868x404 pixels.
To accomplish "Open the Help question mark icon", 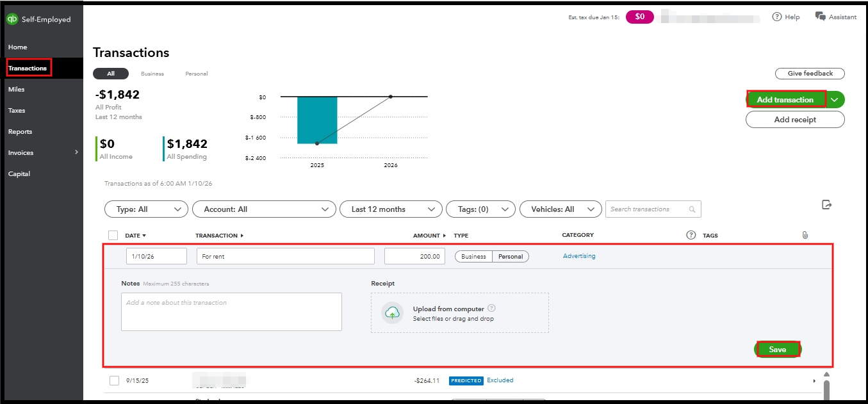I will [777, 17].
